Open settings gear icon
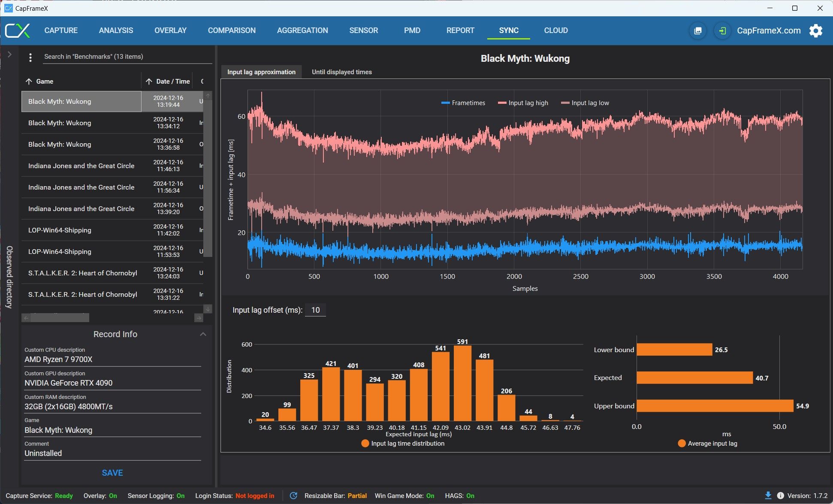Image resolution: width=833 pixels, height=504 pixels. [815, 30]
